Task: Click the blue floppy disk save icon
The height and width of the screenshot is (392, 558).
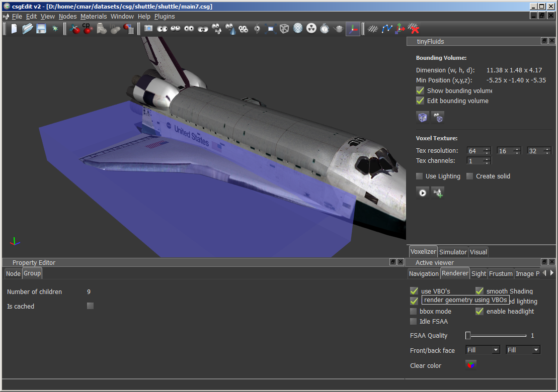Action: pos(41,29)
